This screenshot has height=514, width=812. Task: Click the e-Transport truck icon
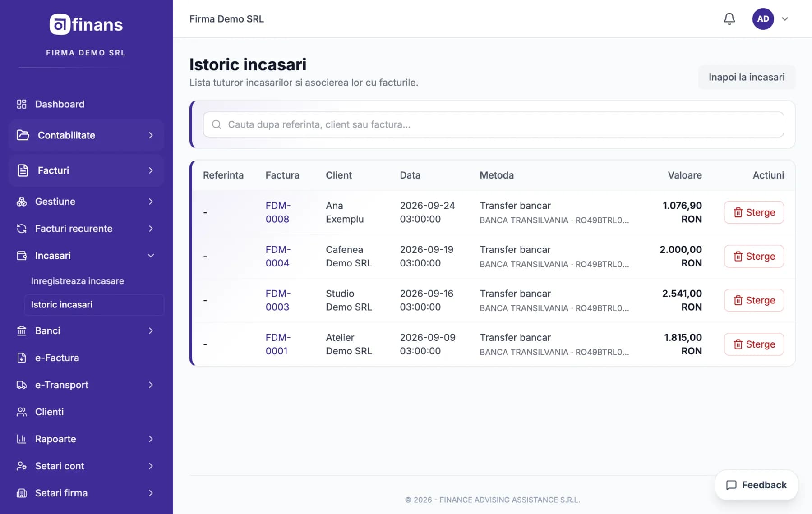pos(22,385)
